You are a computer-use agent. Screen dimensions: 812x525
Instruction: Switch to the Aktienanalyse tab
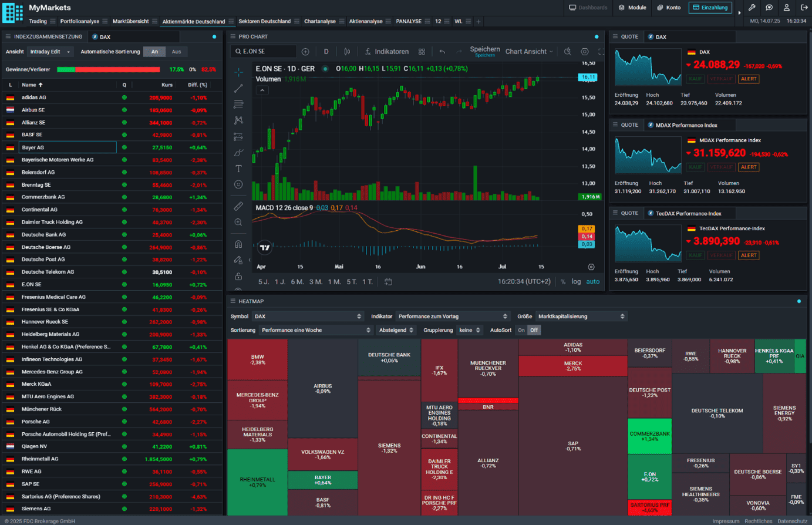[x=366, y=21]
